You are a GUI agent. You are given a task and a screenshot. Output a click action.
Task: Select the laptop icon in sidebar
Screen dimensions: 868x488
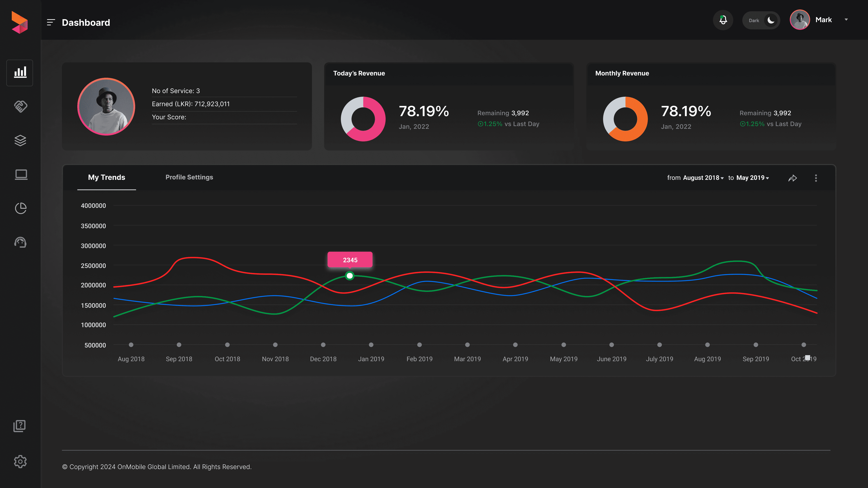click(21, 174)
